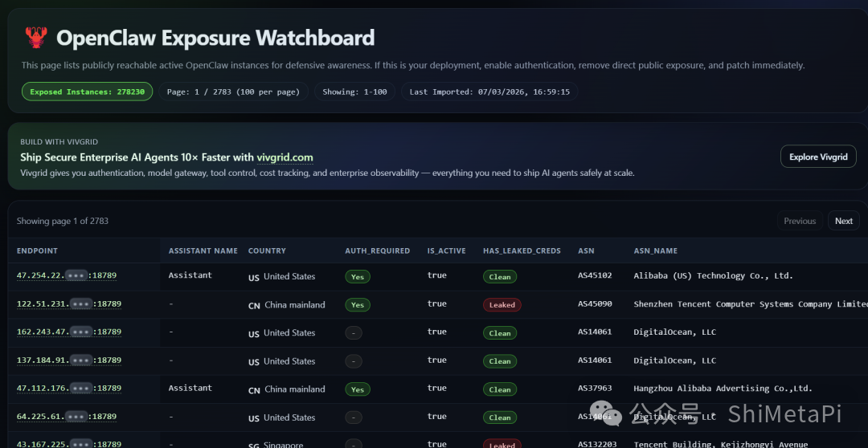Click the Page: 1 / 2783 pill
This screenshot has height=448, width=868.
click(233, 92)
